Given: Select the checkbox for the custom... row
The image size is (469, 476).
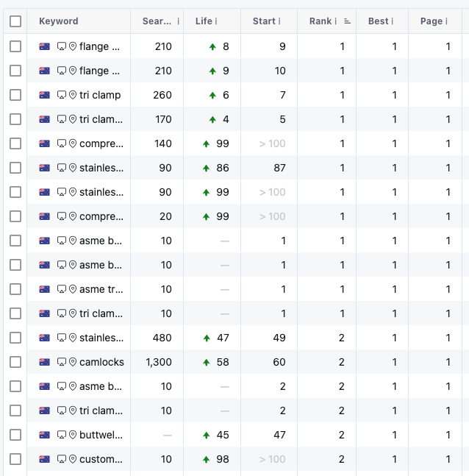Looking at the screenshot, I should click(x=15, y=459).
